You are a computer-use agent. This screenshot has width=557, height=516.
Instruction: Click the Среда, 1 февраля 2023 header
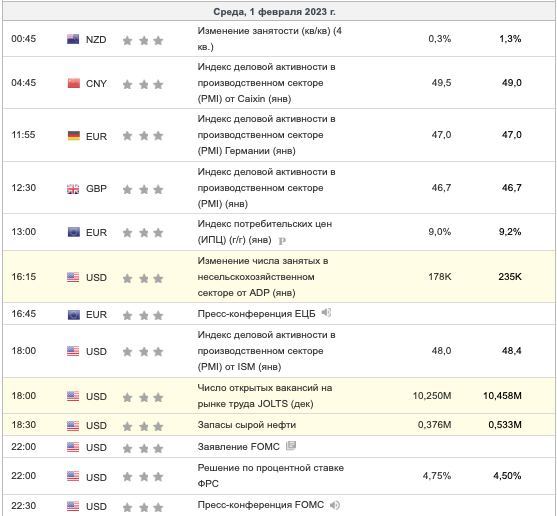[274, 12]
